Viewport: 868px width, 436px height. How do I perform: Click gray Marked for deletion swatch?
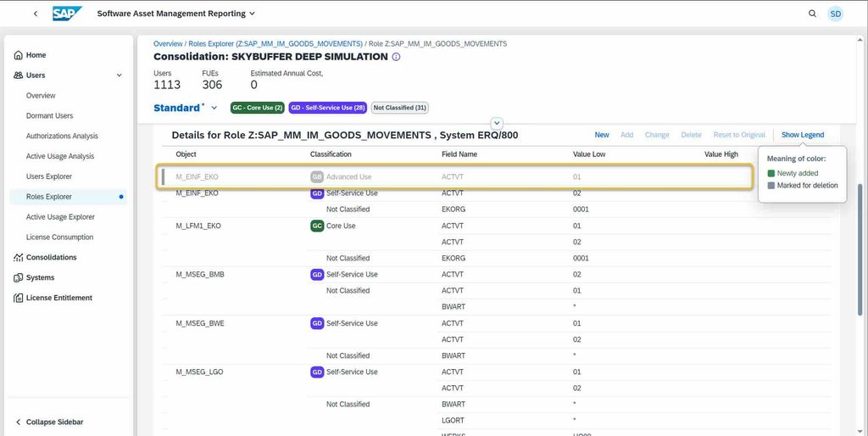[x=771, y=186]
